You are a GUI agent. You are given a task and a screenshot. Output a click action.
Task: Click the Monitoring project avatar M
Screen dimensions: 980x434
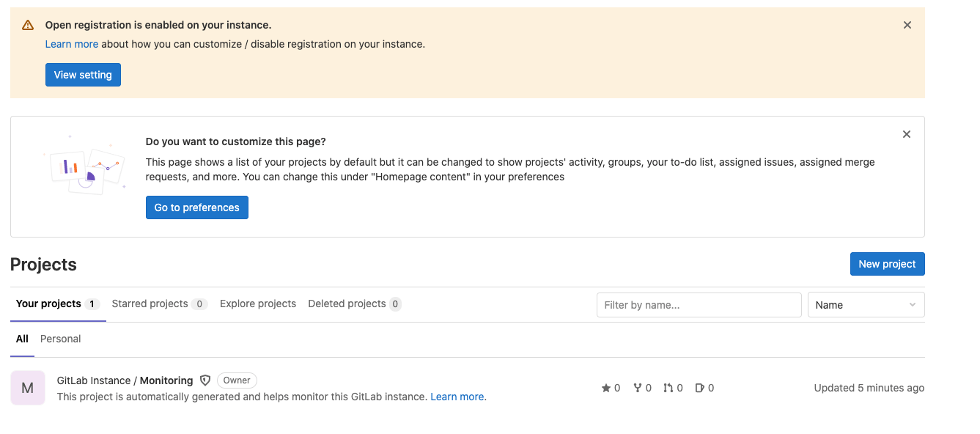coord(28,388)
